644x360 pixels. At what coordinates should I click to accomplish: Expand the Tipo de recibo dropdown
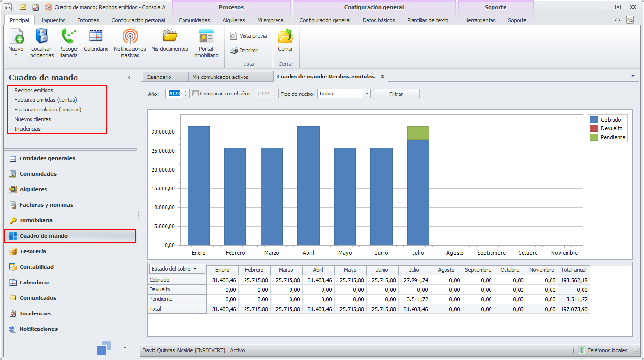coord(367,94)
